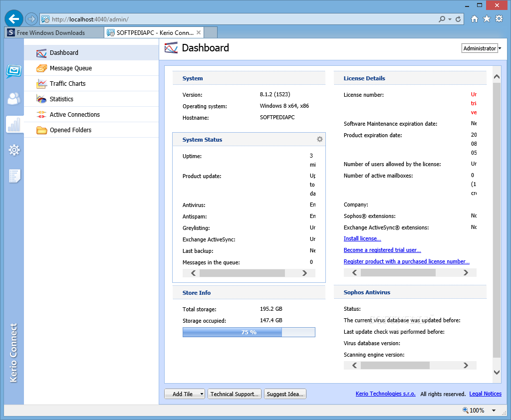The width and height of the screenshot is (511, 420).
Task: Open configuration gear in left sidebar
Action: (x=14, y=150)
